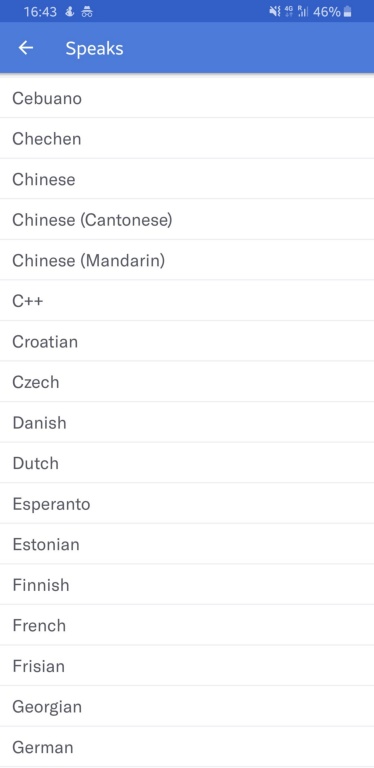Select C++ as a language
374x768 pixels.
187,301
